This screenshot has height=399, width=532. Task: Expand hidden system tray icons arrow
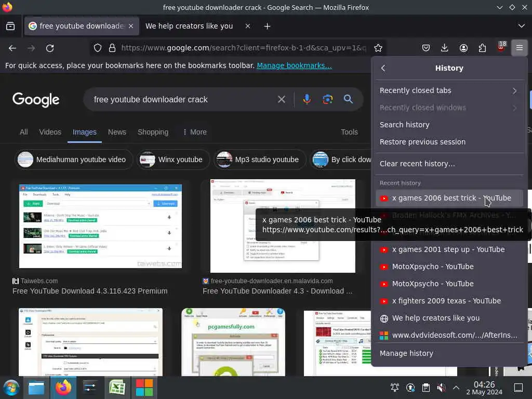pos(456,388)
